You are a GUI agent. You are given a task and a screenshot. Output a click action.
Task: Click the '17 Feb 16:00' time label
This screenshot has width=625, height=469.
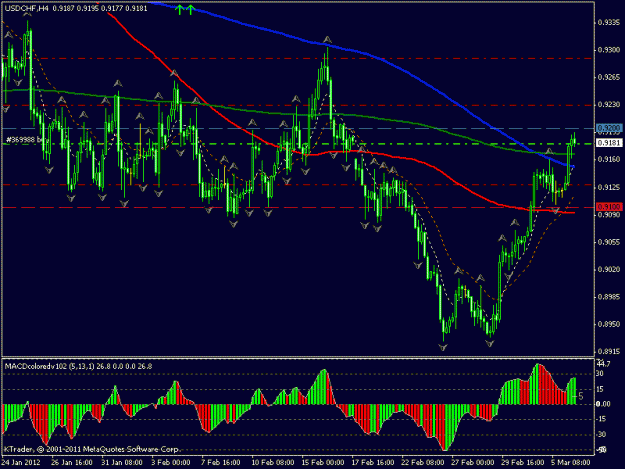(373, 463)
